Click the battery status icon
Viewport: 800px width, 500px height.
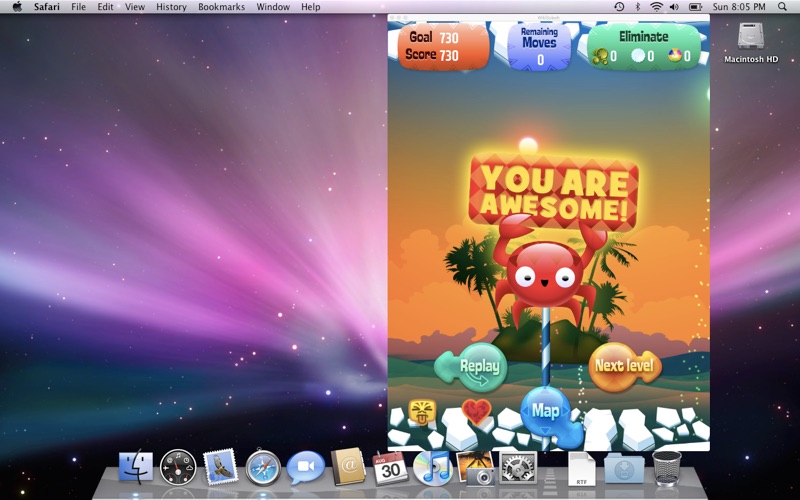[695, 7]
